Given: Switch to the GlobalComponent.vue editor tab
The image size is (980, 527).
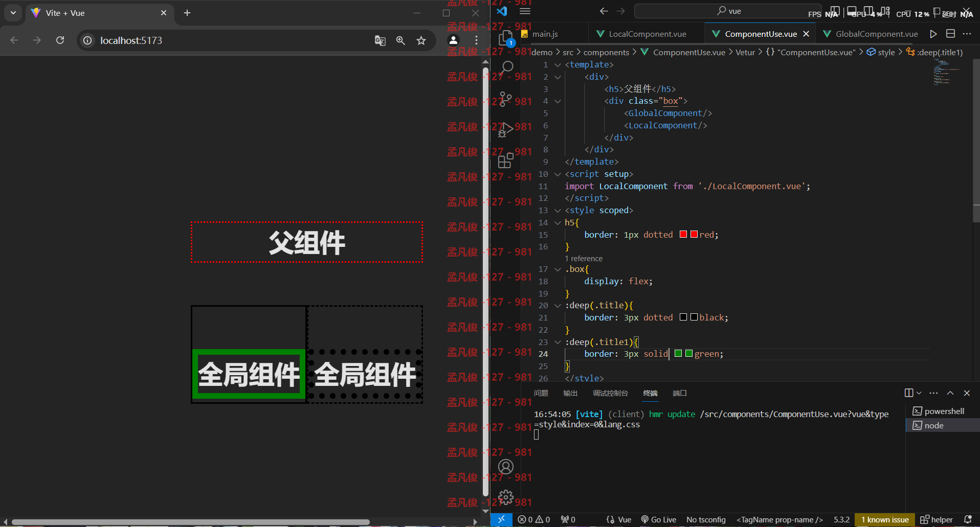Looking at the screenshot, I should tap(877, 34).
